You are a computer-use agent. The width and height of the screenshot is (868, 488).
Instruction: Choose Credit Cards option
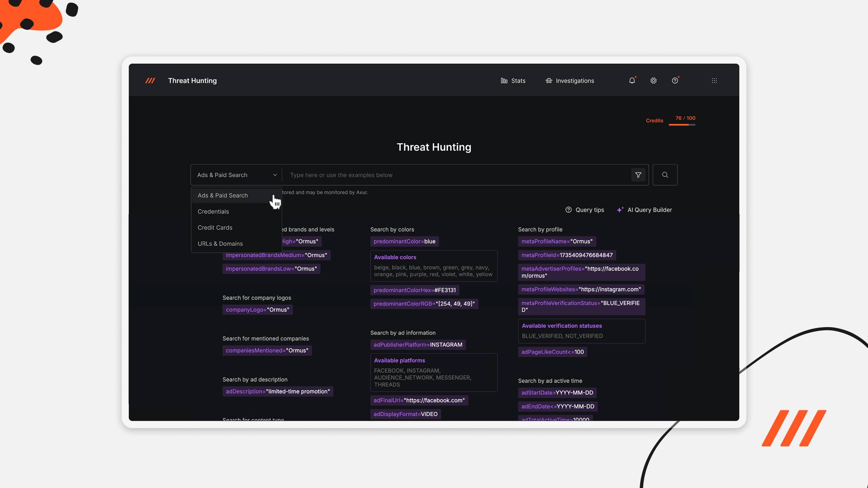[215, 228]
